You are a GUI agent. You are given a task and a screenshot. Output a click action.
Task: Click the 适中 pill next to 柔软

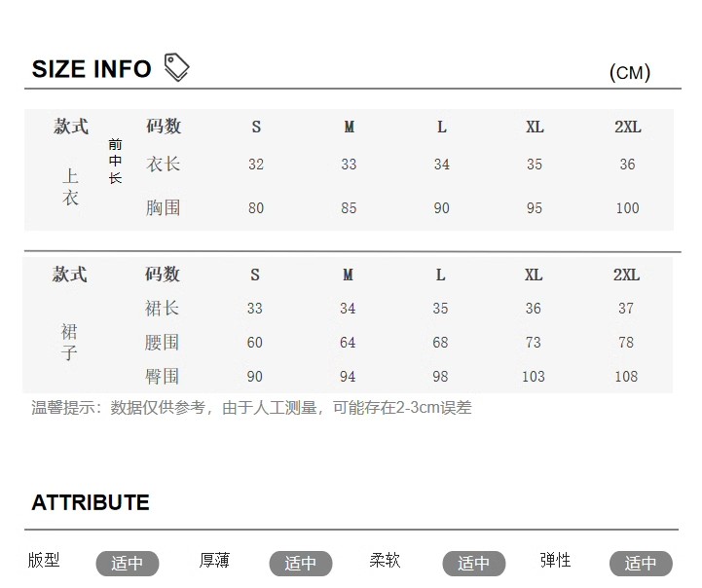pos(474,563)
